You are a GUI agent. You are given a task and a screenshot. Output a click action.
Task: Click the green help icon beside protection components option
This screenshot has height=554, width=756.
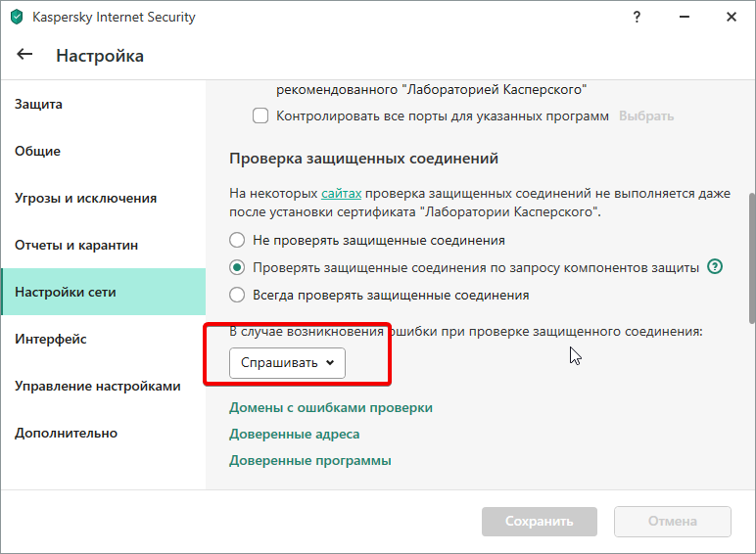715,266
